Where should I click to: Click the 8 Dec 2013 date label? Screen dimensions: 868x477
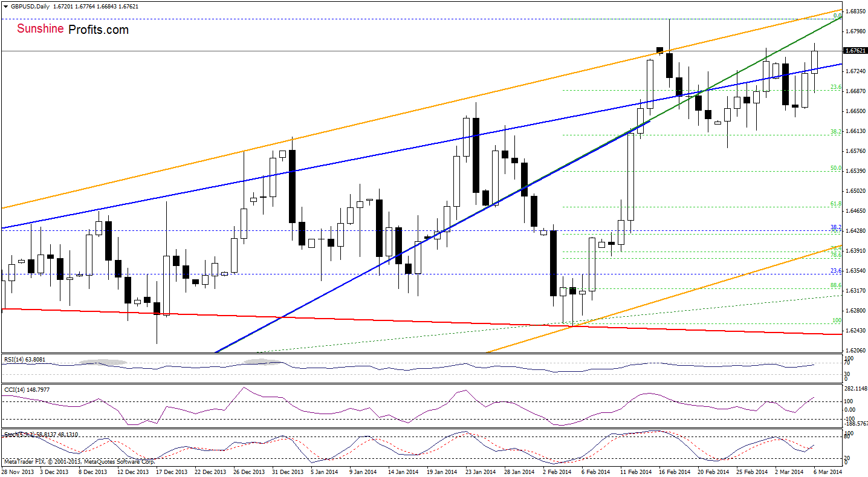(94, 472)
